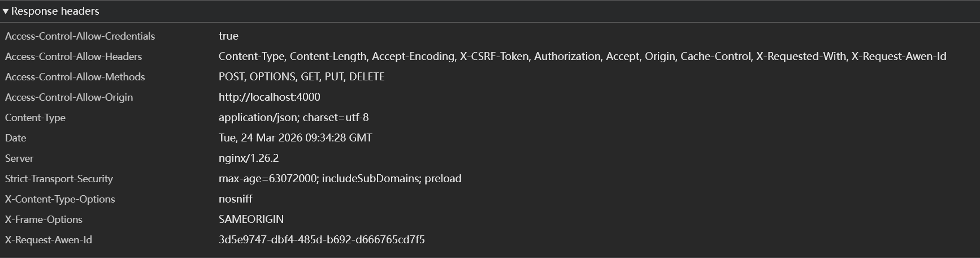Select the application/json; charset=utf-8 value
Image resolution: width=980 pixels, height=258 pixels.
tap(293, 118)
